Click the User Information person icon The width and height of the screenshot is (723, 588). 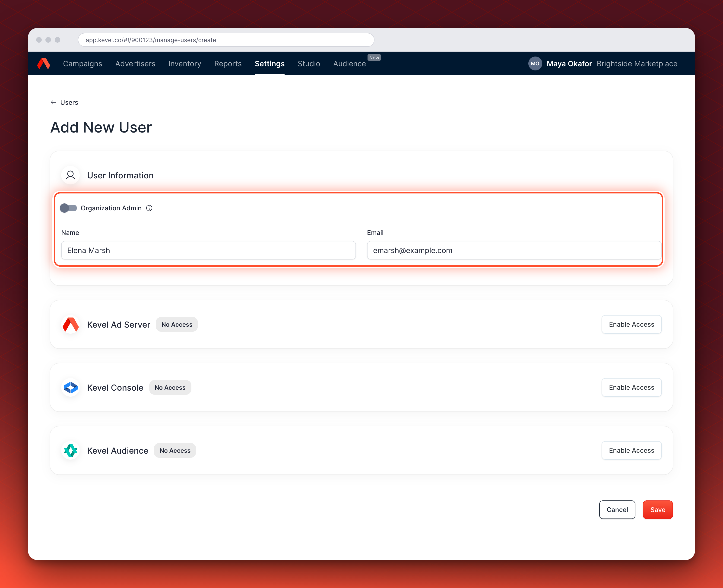70,175
